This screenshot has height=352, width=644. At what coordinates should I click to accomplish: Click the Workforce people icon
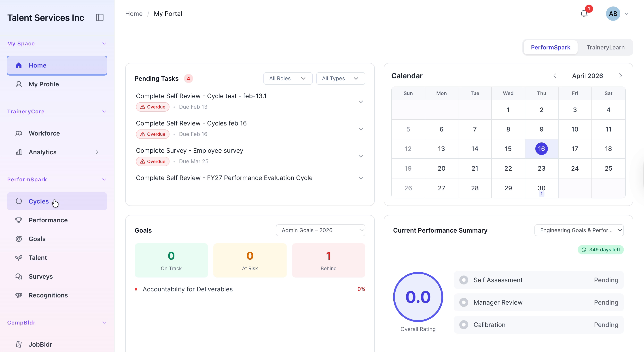[x=19, y=133]
